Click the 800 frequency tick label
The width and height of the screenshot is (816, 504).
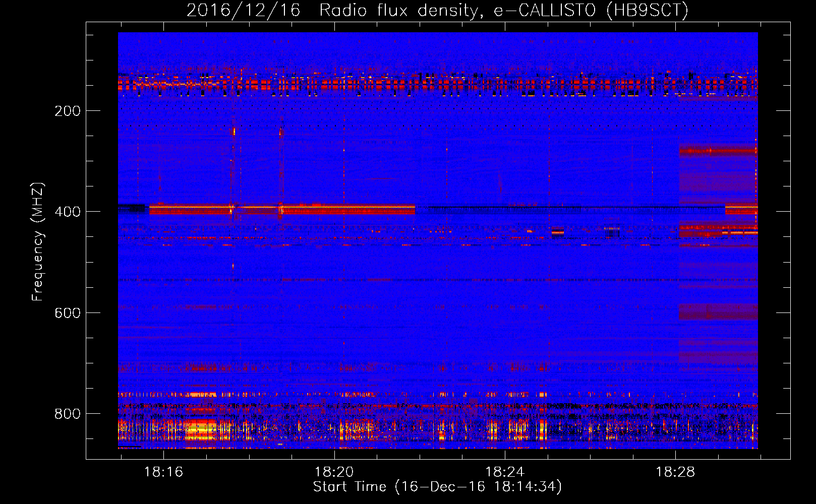click(68, 414)
